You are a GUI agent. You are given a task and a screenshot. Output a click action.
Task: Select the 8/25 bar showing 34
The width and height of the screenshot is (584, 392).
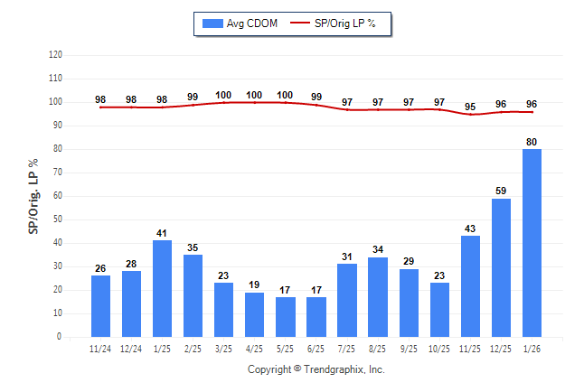point(378,296)
